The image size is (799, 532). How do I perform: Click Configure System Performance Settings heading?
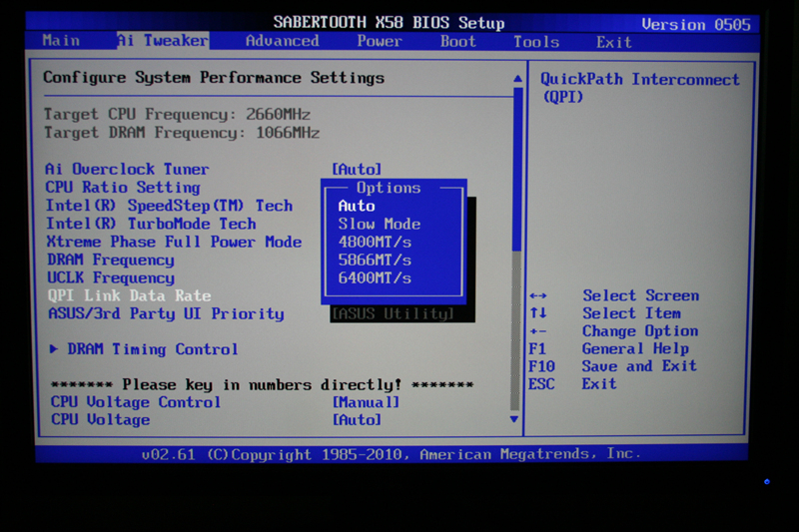pyautogui.click(x=214, y=78)
